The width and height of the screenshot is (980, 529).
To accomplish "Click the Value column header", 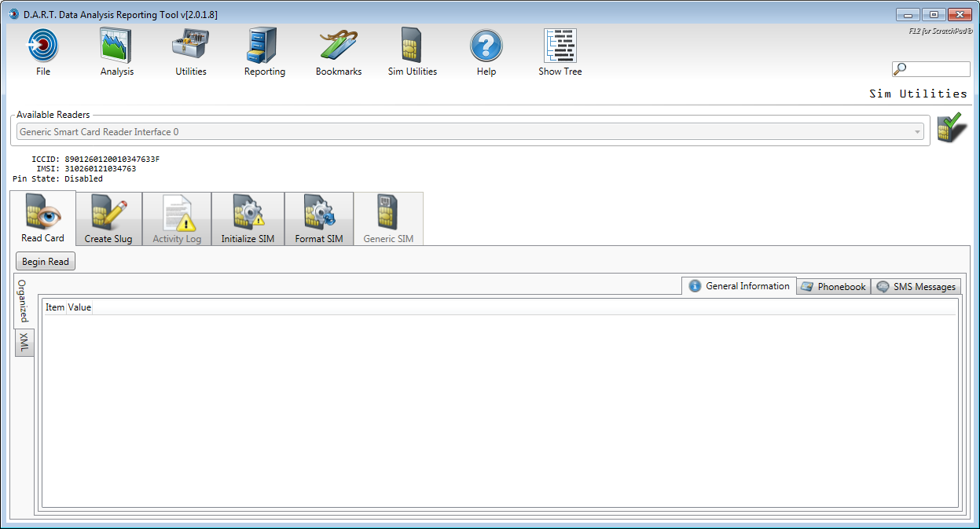I will [79, 307].
